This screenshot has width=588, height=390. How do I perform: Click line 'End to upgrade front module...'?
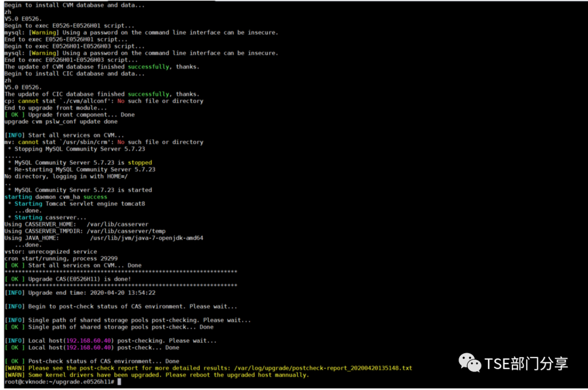click(x=56, y=108)
